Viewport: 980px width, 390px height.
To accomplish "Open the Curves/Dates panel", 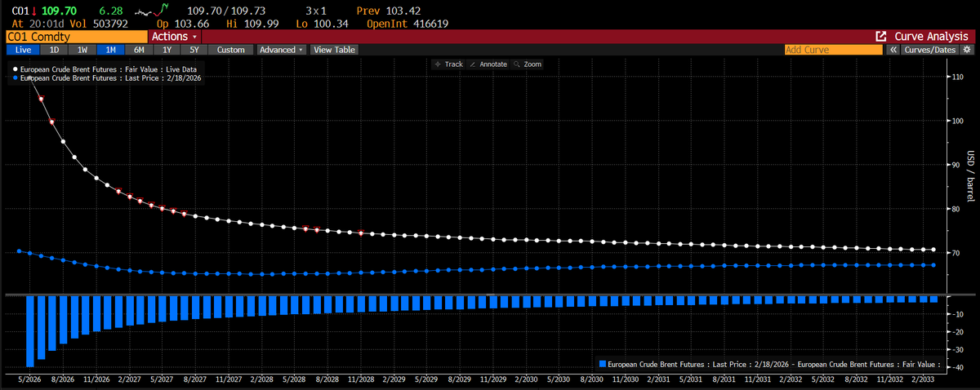I will pyautogui.click(x=930, y=50).
